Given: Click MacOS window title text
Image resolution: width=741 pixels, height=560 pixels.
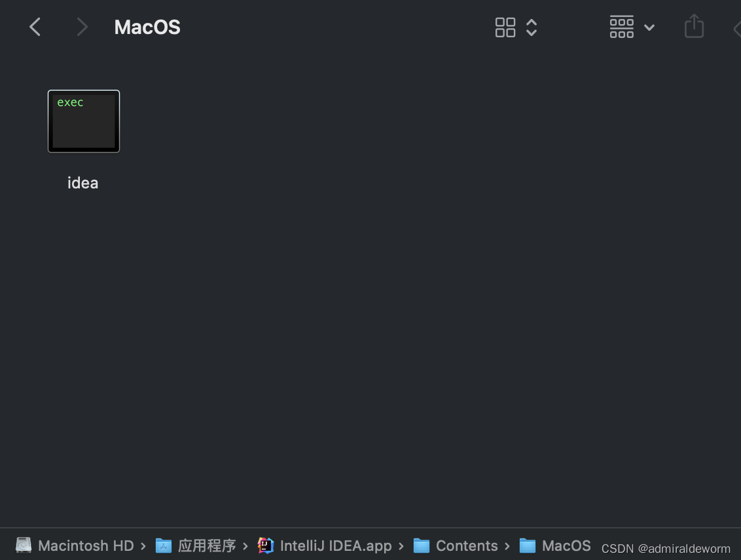Looking at the screenshot, I should point(147,27).
